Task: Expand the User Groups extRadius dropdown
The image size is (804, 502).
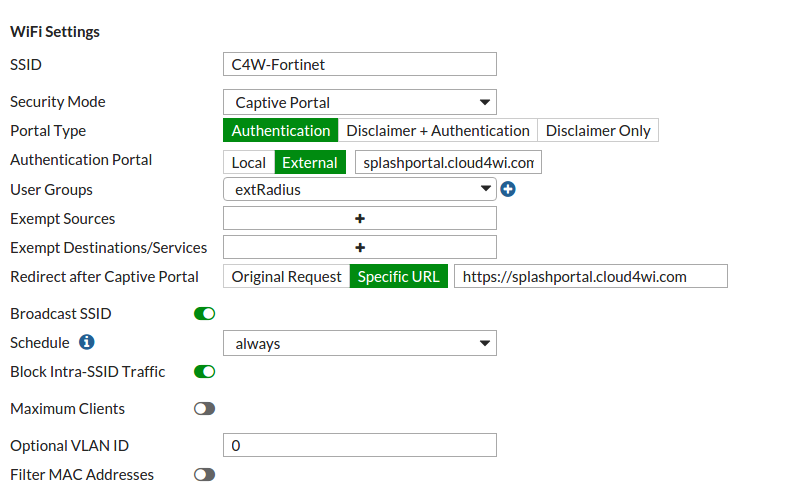Action: point(359,188)
